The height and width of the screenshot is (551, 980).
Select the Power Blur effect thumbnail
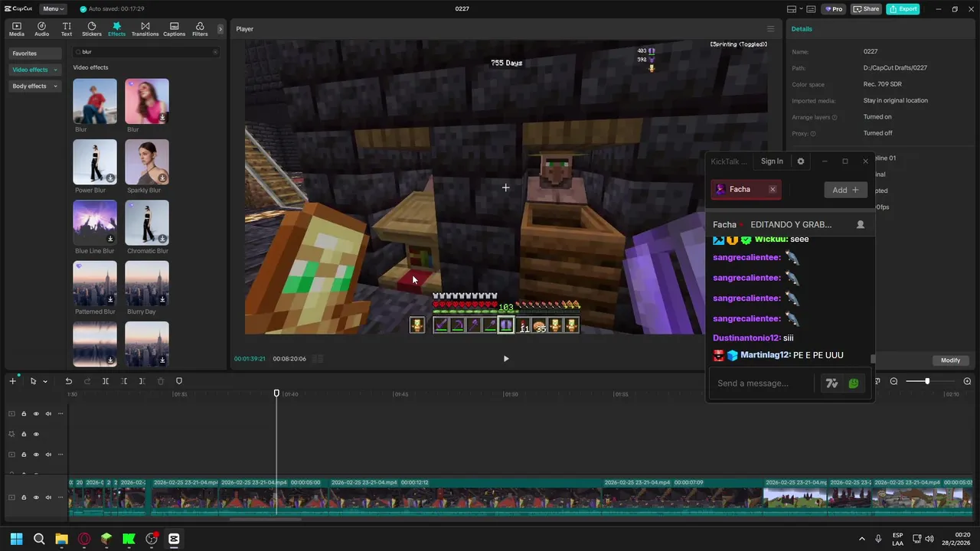[95, 161]
